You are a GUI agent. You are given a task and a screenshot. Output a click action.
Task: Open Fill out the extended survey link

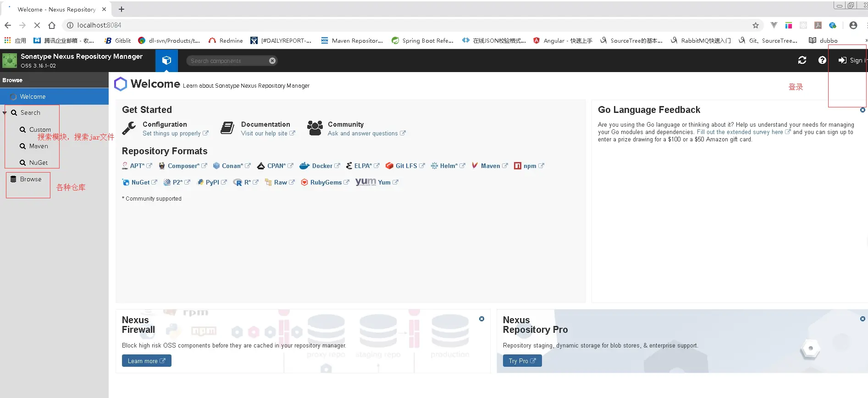[743, 132]
